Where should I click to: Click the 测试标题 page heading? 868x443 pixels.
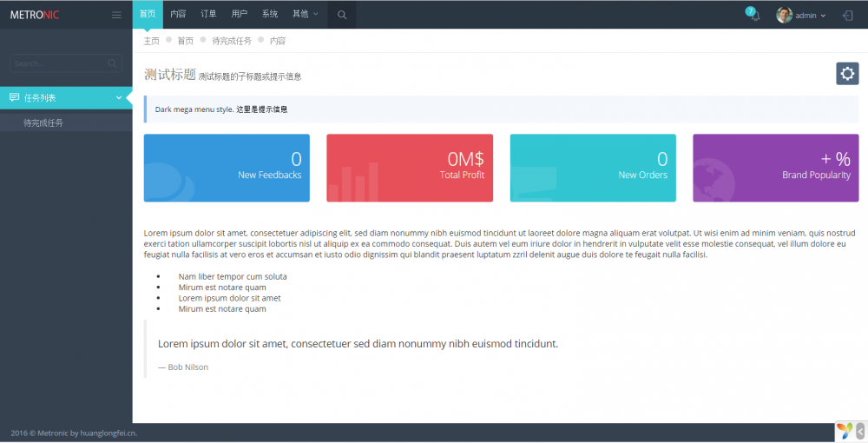(x=170, y=74)
